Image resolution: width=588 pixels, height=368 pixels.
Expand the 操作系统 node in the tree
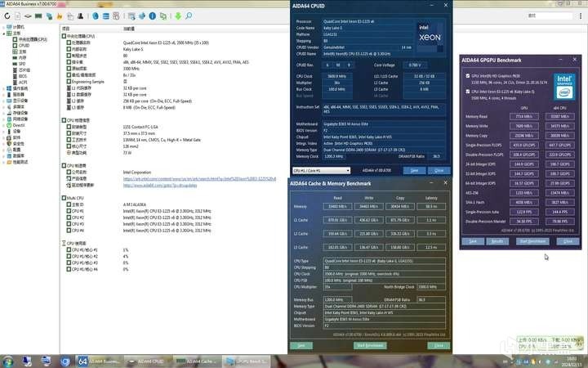click(x=4, y=88)
